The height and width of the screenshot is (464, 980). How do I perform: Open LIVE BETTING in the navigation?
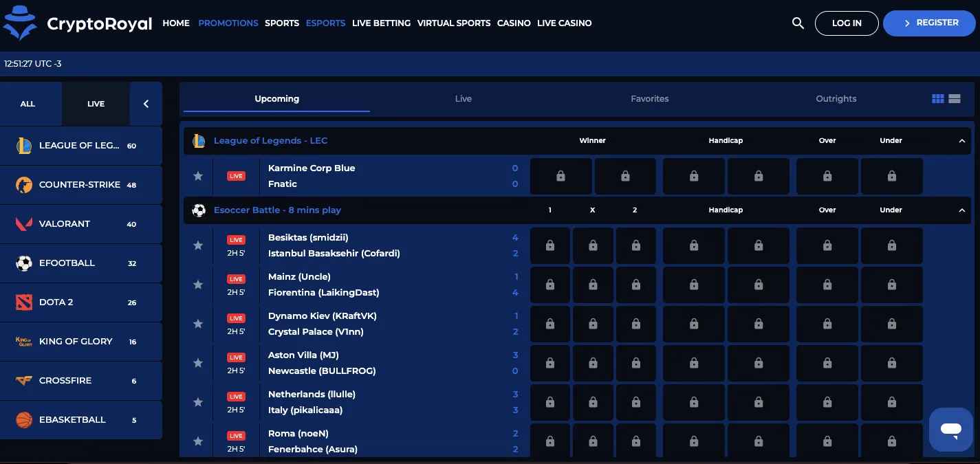point(381,23)
